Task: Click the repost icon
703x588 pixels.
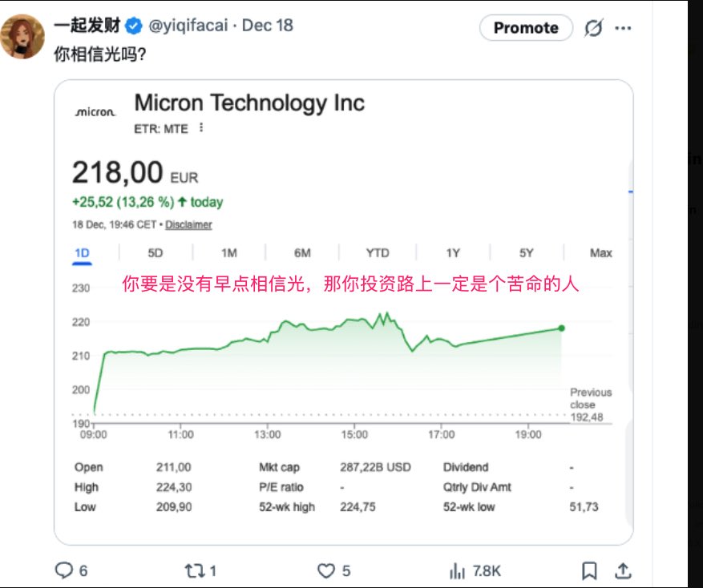Action: [193, 570]
